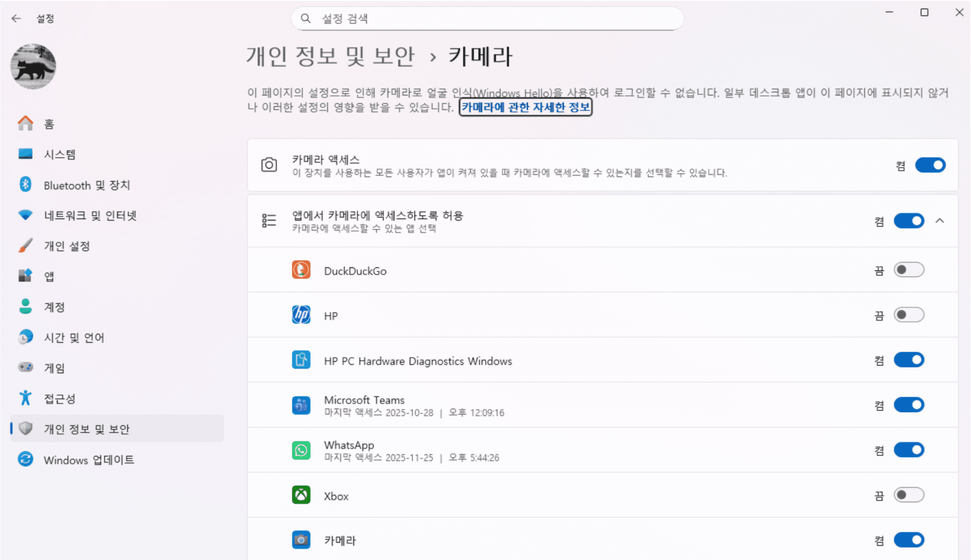Click the HP PC Hardware Diagnostics icon
The image size is (971, 560).
(301, 360)
